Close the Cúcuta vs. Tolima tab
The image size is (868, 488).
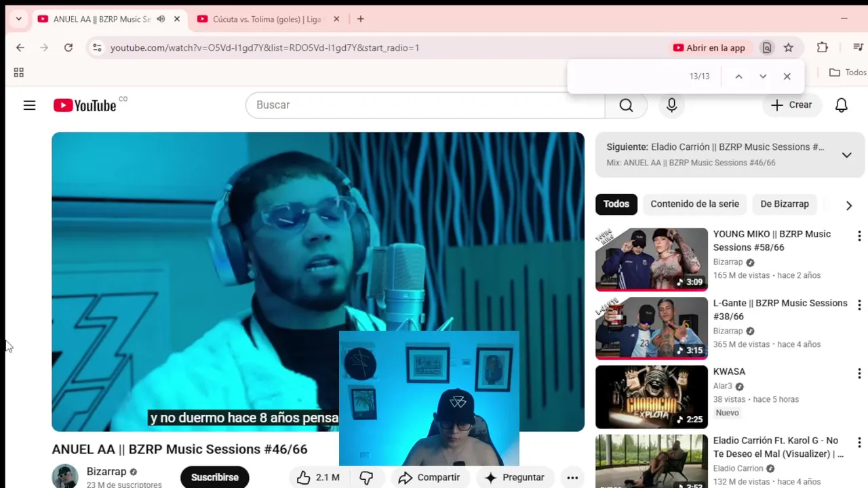click(336, 19)
